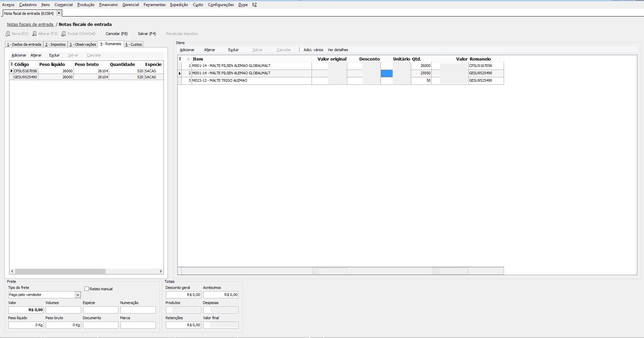Click the Qtd. column header in Itens grid
Screen dimensions: 644x338
coord(421,59)
